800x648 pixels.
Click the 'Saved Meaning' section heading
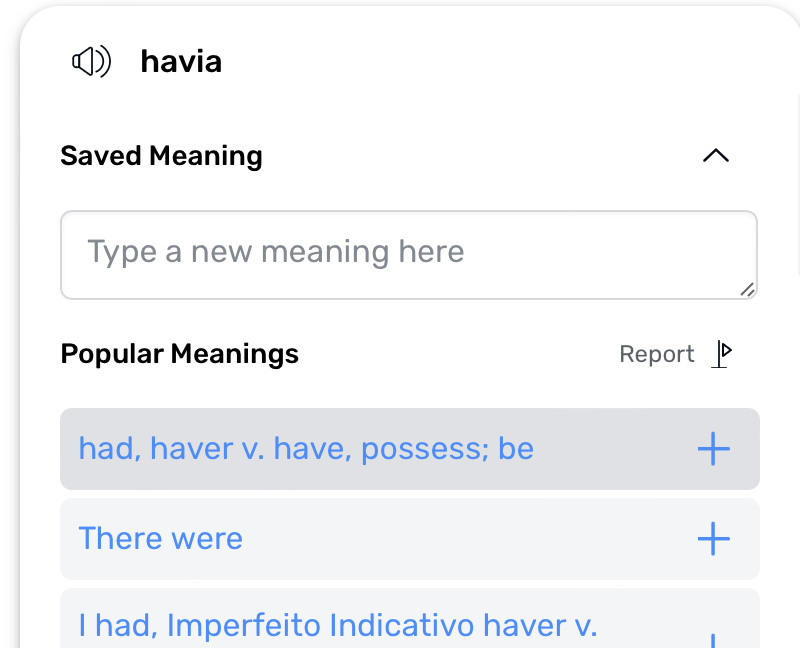pos(161,156)
